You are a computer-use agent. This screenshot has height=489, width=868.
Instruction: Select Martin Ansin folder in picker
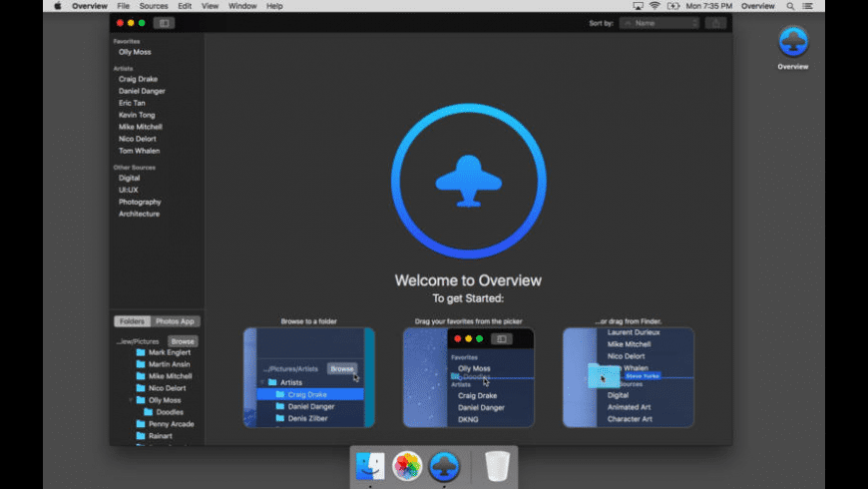[x=164, y=364]
